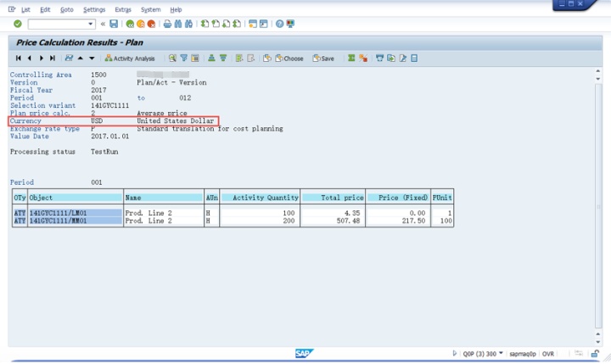Click the Customize Local Layout monitor icon
The width and height of the screenshot is (611, 364).
click(x=290, y=24)
